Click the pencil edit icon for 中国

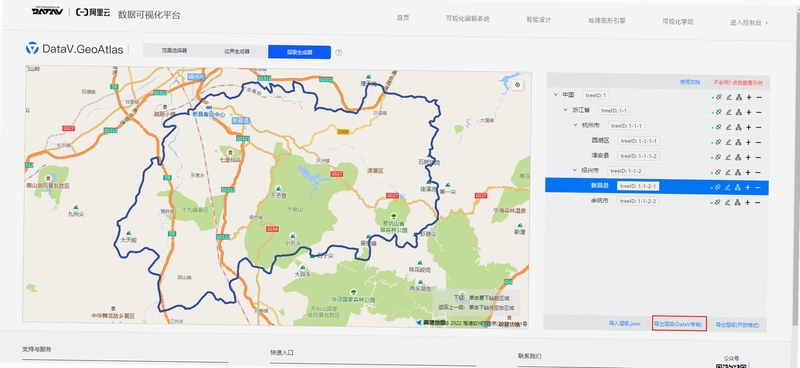[x=728, y=97]
